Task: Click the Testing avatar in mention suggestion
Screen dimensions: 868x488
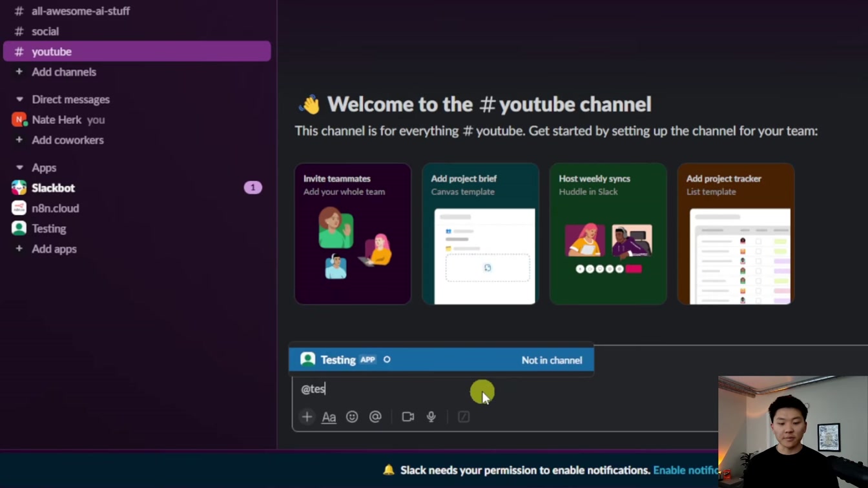Action: point(308,360)
